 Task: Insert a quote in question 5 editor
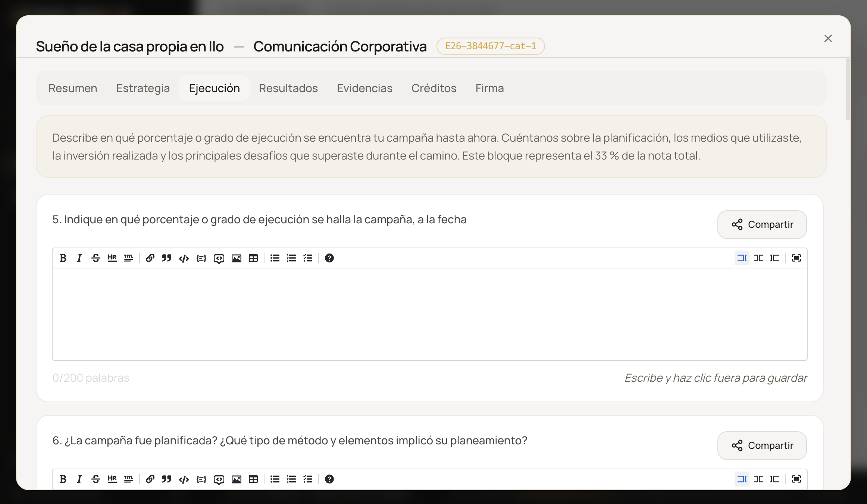tap(166, 258)
